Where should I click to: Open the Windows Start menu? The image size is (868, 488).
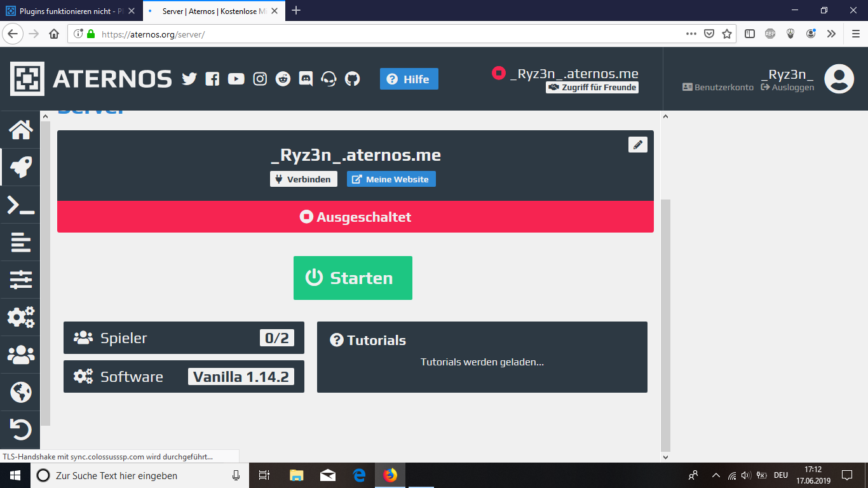pyautogui.click(x=15, y=475)
